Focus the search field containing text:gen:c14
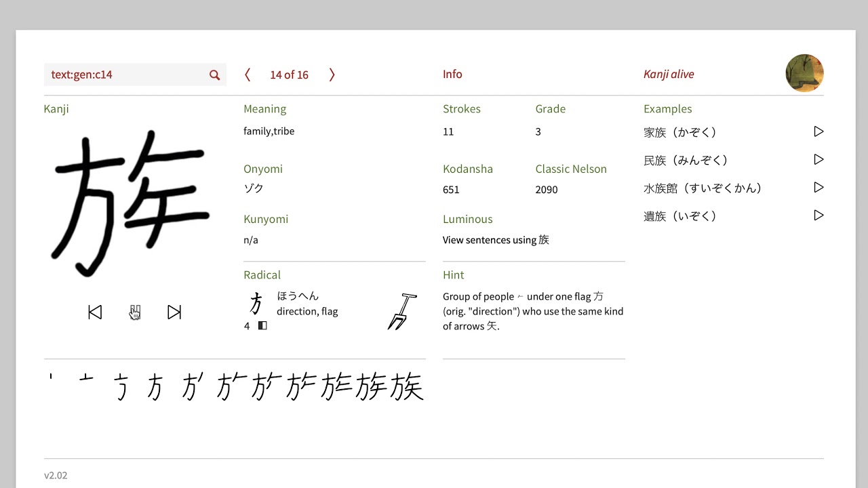 pos(135,75)
